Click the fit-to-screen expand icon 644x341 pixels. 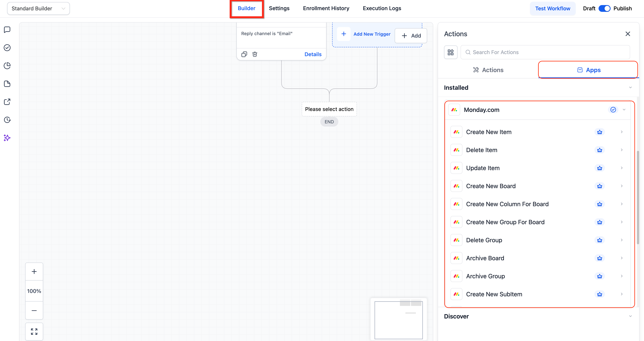tap(34, 331)
